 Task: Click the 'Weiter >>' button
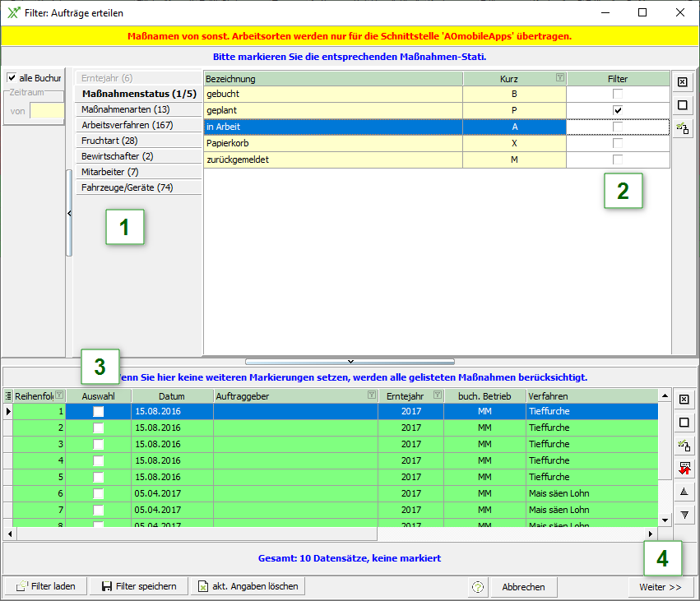coord(661,587)
